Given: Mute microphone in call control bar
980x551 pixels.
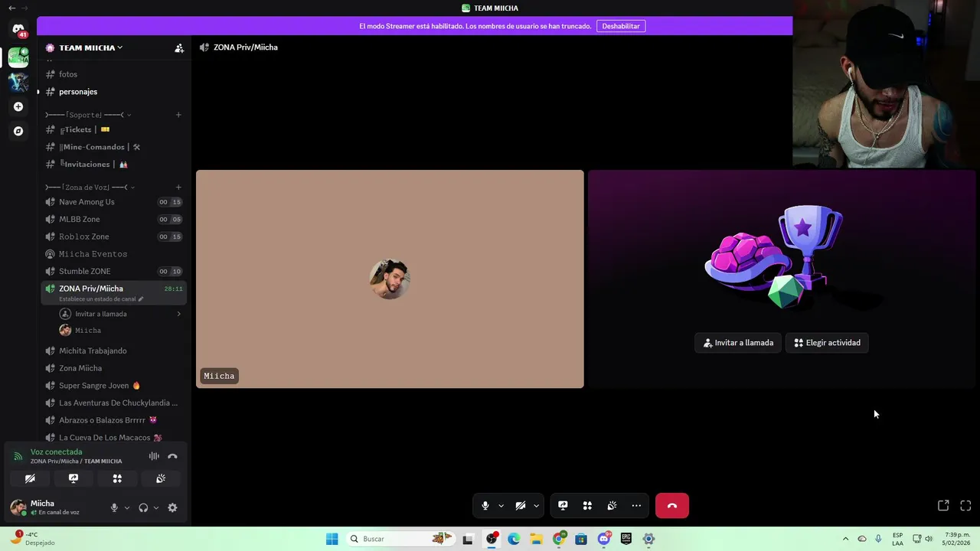Looking at the screenshot, I should coord(485,506).
